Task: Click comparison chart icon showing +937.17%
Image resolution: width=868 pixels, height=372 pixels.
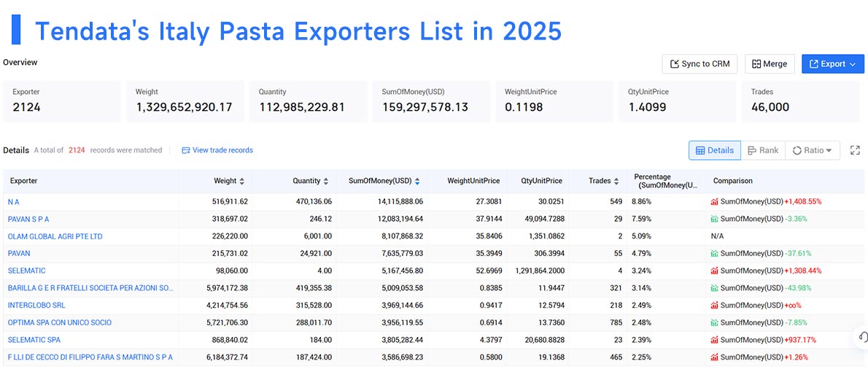Action: (x=714, y=340)
